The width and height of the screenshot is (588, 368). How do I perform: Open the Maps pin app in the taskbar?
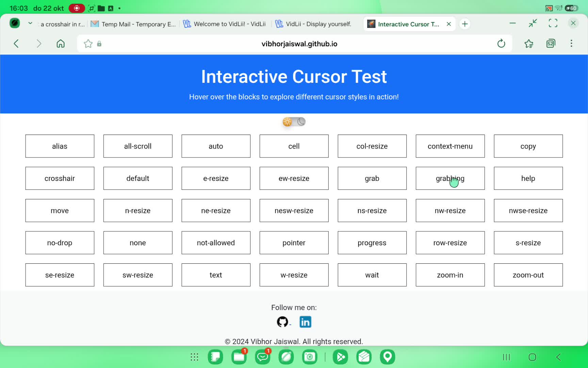pyautogui.click(x=388, y=357)
